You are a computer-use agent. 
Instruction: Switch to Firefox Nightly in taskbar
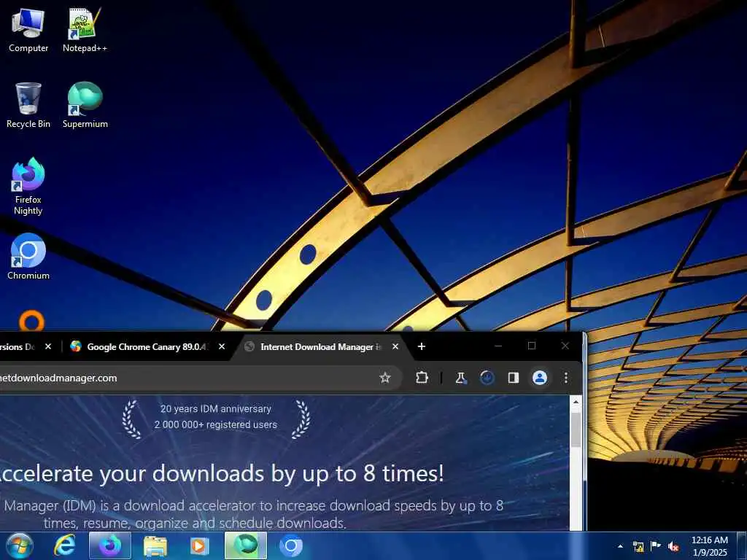[x=109, y=545]
